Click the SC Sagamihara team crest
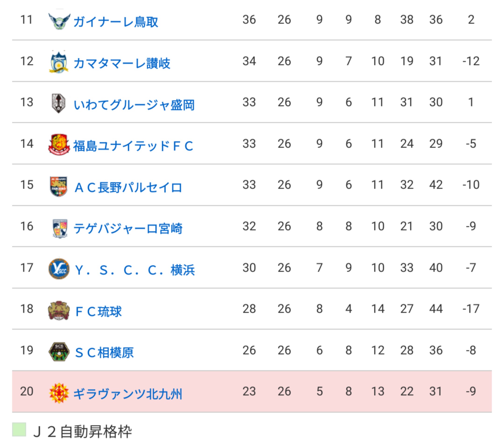This screenshot has height=448, width=504. (59, 352)
